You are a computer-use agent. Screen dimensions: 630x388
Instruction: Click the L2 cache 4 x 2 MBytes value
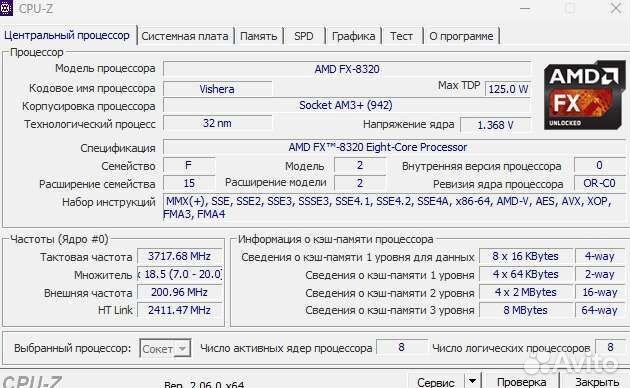[x=525, y=292]
